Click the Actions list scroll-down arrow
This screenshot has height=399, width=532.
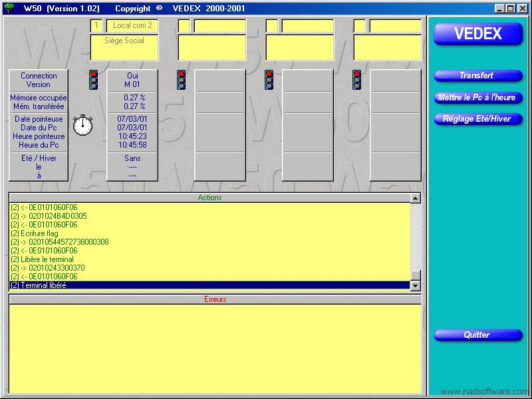(x=415, y=286)
